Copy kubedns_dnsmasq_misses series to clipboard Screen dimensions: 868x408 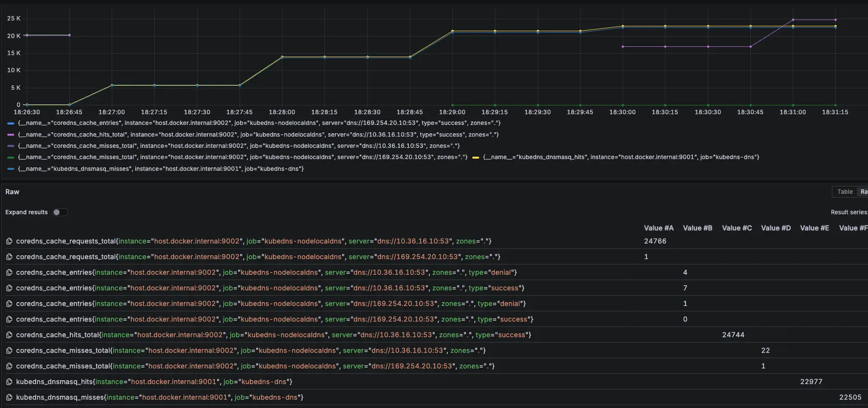(9, 397)
